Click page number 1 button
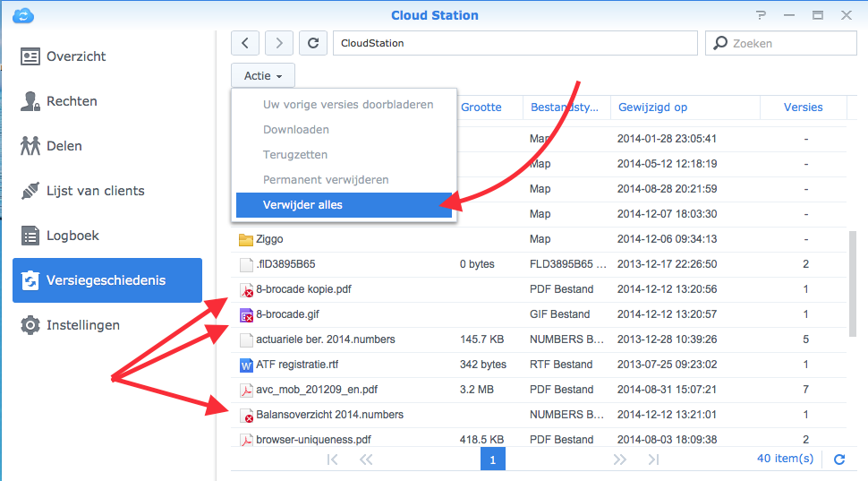 pyautogui.click(x=493, y=459)
